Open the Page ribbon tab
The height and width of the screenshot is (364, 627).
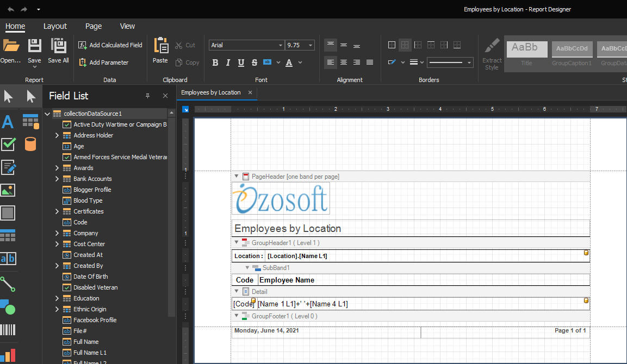(x=94, y=27)
